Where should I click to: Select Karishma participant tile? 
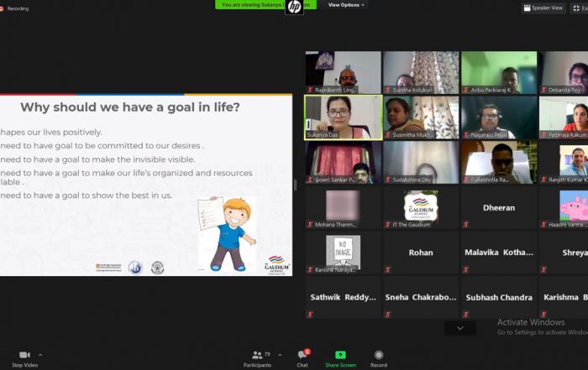[564, 297]
